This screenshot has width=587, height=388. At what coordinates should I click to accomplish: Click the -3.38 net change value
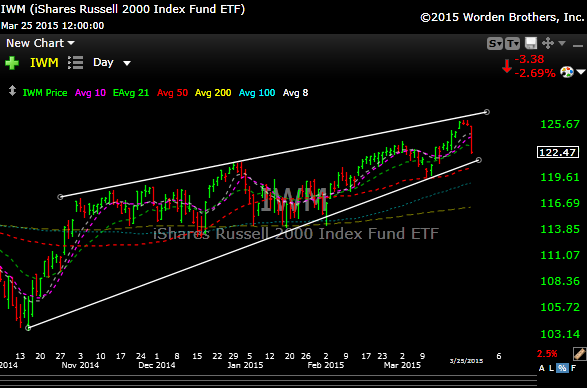529,59
